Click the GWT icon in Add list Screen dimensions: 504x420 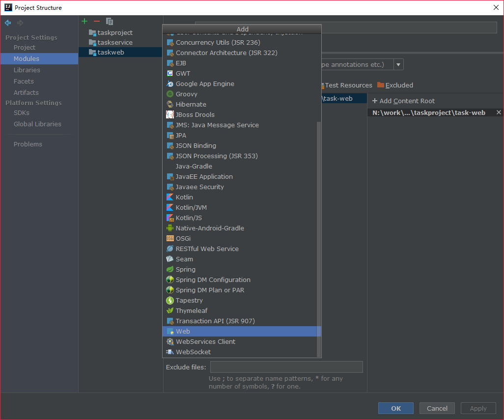coord(170,73)
